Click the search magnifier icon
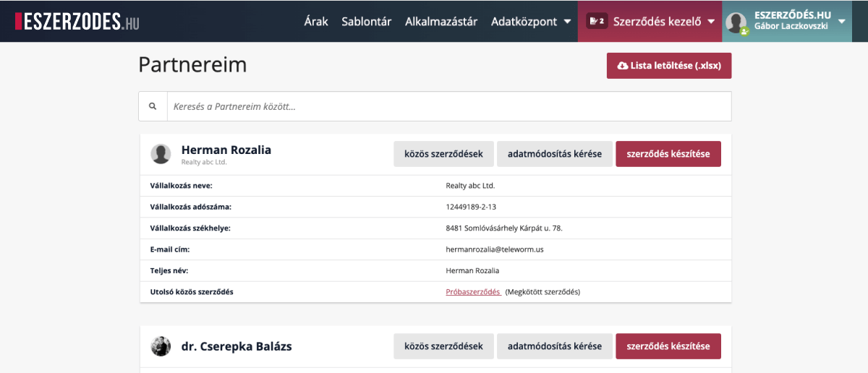This screenshot has height=373, width=868. [153, 106]
